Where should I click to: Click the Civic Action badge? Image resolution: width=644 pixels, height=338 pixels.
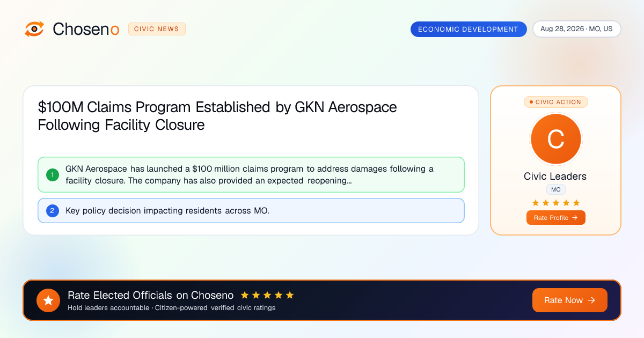[555, 102]
